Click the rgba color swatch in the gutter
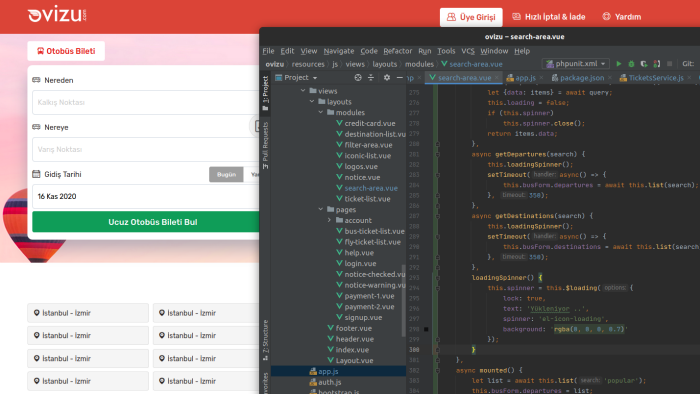700x394 pixels. (x=426, y=329)
